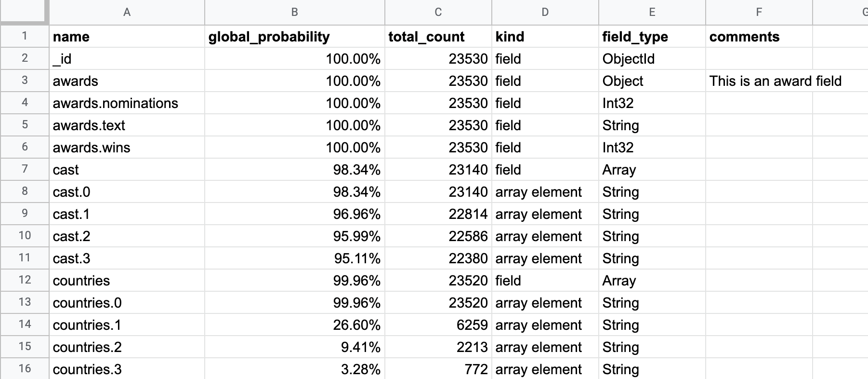Select row 12 header
868x379 pixels.
(x=25, y=280)
